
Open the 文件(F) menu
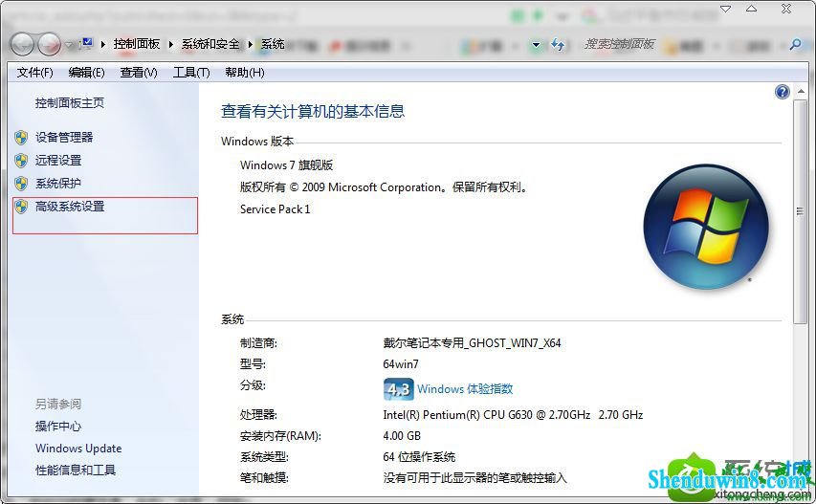tap(34, 73)
